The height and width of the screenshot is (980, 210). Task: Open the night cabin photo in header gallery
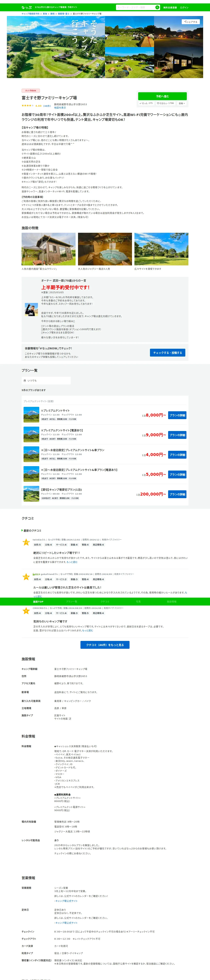pyautogui.click(x=179, y=63)
